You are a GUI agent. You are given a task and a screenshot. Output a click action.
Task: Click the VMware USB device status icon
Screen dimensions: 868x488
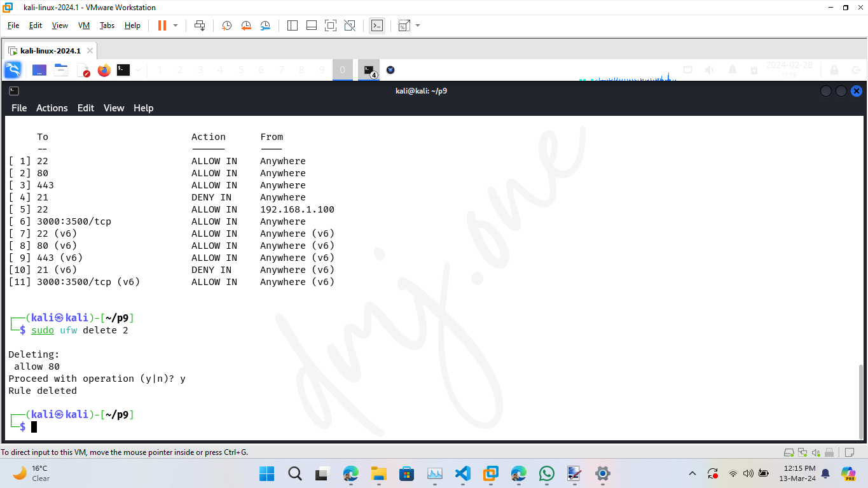(829, 452)
